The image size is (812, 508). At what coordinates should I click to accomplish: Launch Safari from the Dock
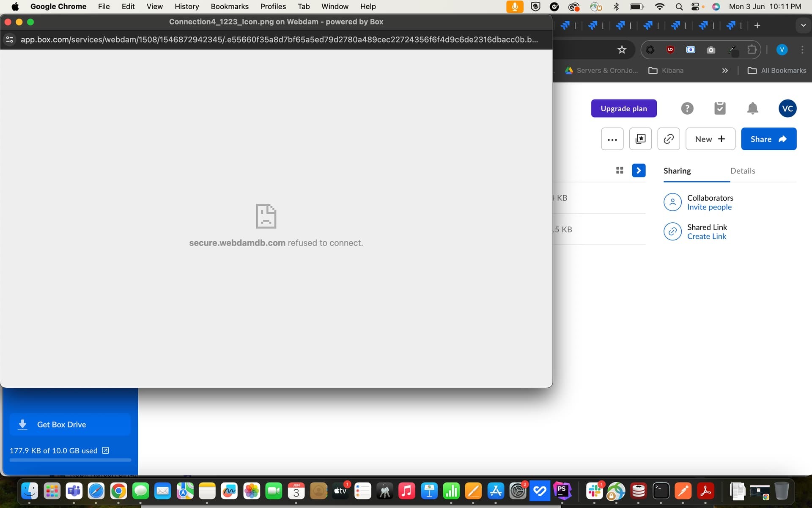(x=96, y=491)
